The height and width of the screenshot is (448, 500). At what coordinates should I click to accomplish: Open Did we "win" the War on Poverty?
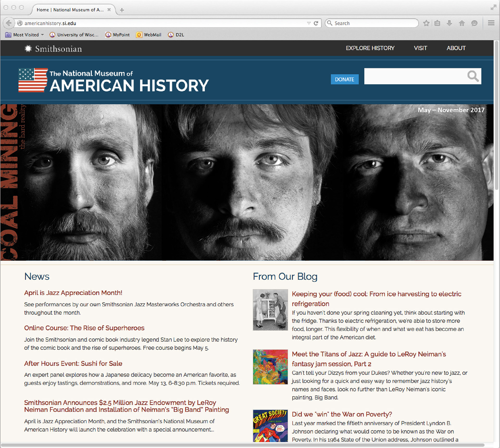pos(342,414)
